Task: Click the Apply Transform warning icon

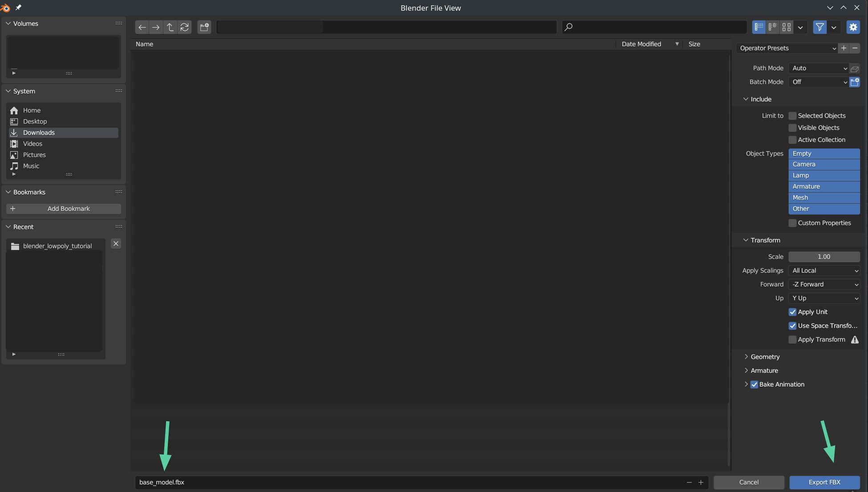Action: pyautogui.click(x=855, y=340)
